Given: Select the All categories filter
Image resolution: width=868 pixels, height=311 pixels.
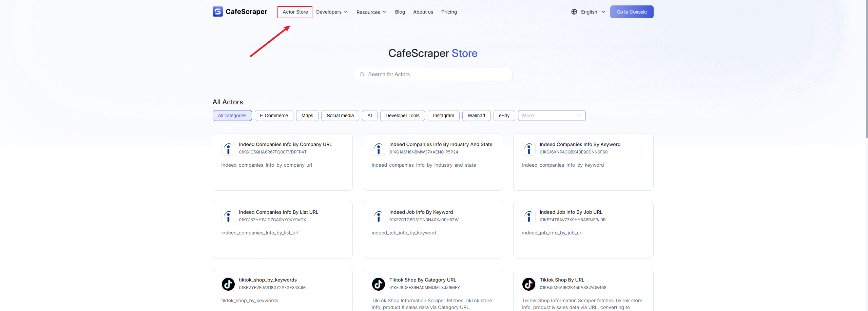Looking at the screenshot, I should coord(232,116).
